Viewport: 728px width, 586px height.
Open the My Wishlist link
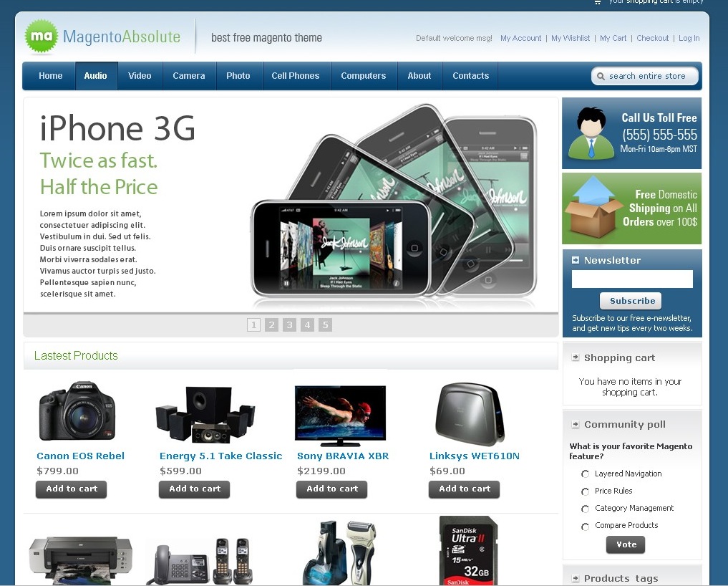point(571,38)
